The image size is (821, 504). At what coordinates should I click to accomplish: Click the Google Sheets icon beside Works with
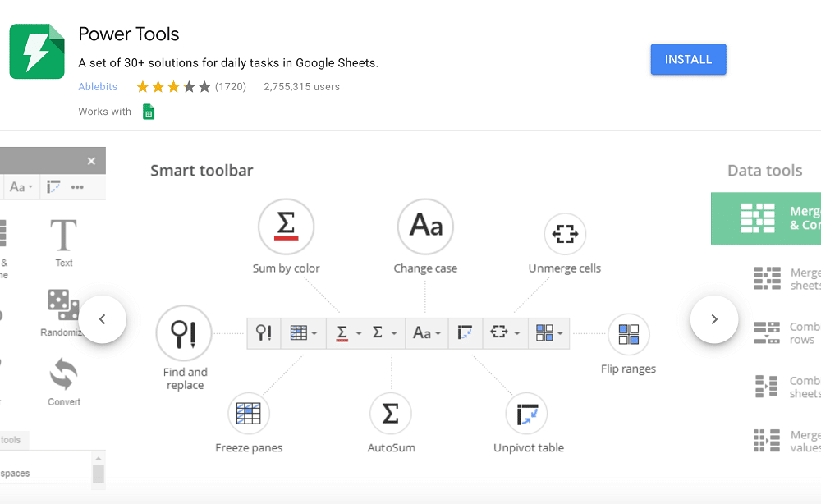point(149,112)
